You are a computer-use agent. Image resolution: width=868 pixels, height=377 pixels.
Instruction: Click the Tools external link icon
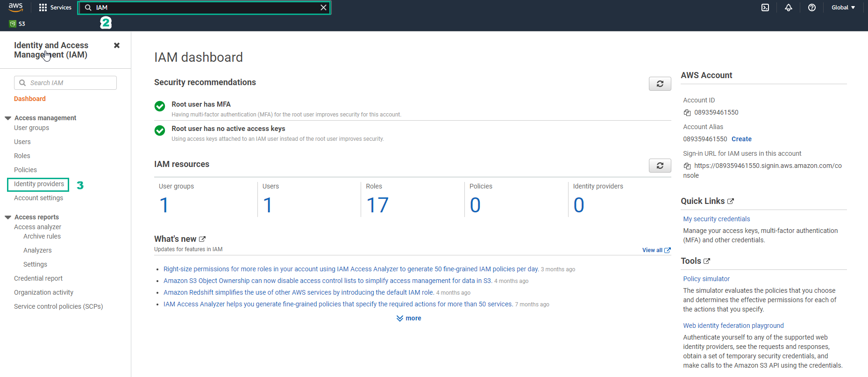[x=707, y=261]
